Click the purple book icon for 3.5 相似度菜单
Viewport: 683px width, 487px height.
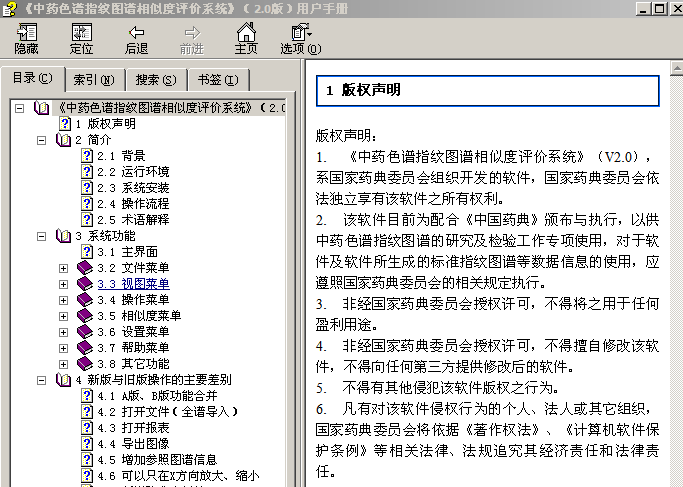(x=85, y=315)
